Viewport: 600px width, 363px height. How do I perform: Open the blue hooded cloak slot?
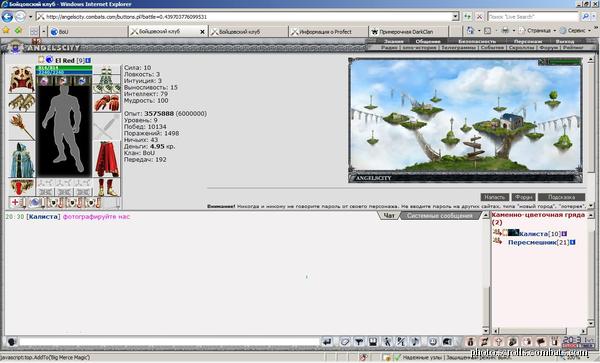pos(22,160)
